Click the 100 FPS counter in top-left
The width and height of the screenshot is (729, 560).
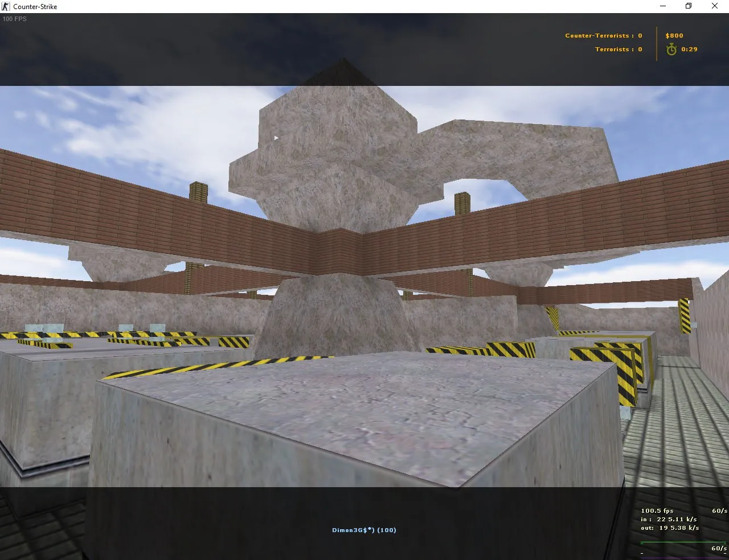pos(15,19)
